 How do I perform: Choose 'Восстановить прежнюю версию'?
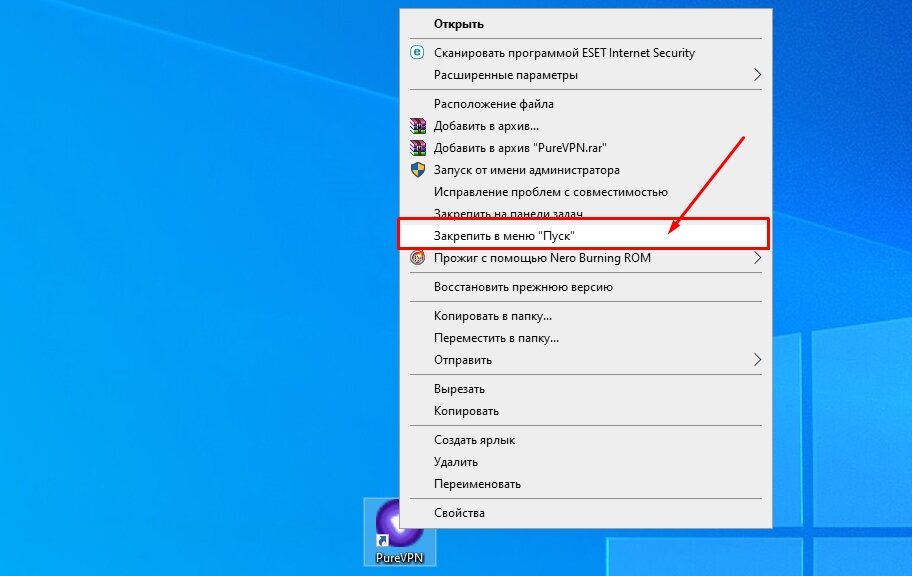click(x=586, y=287)
